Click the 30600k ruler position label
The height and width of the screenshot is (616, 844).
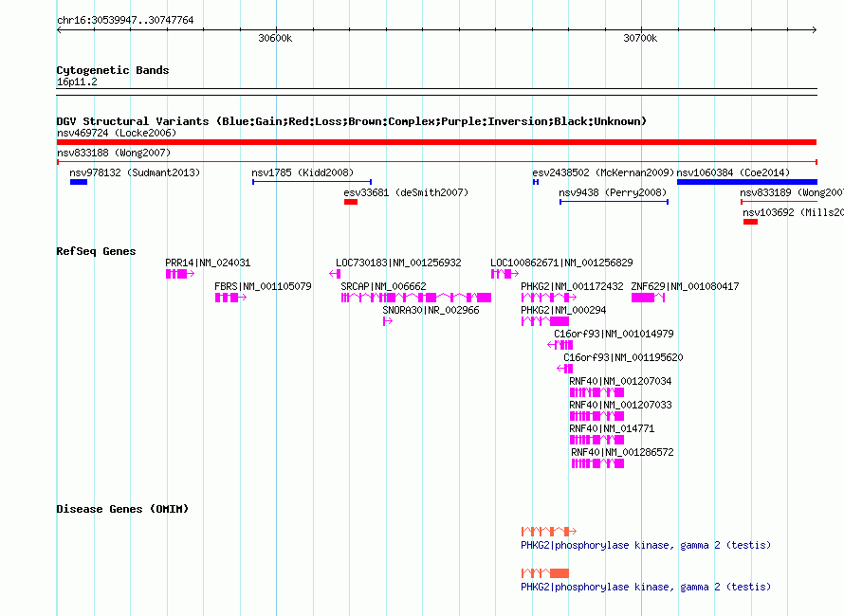click(275, 38)
